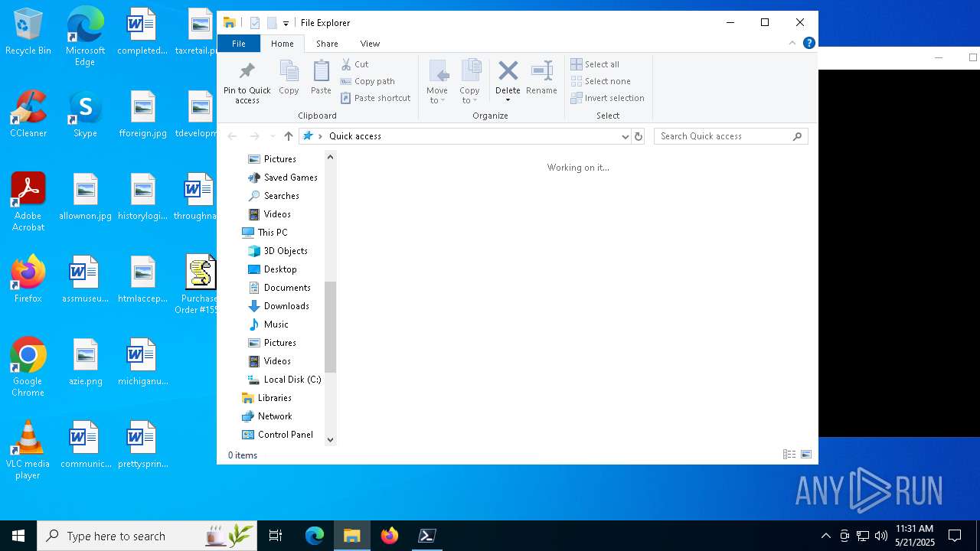Viewport: 980px width, 551px height.
Task: Select Skype desktop shortcut
Action: coord(85,115)
